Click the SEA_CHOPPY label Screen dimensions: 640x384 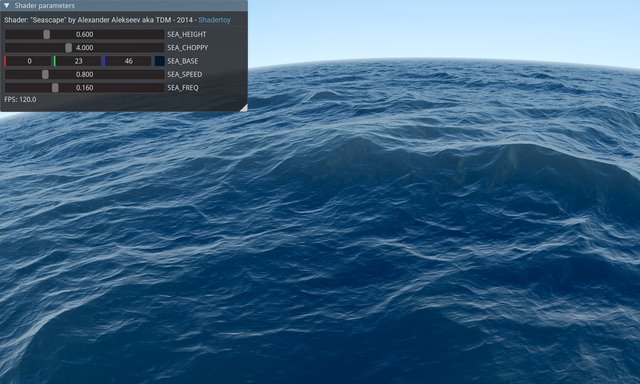click(188, 48)
